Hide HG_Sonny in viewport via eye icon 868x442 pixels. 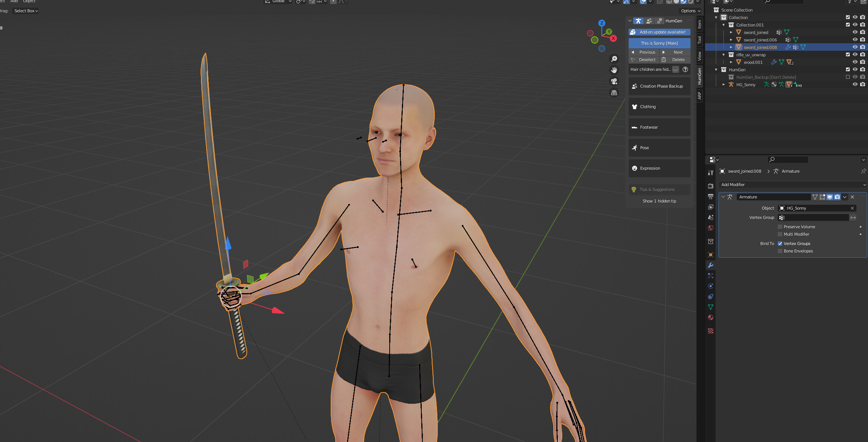point(855,84)
